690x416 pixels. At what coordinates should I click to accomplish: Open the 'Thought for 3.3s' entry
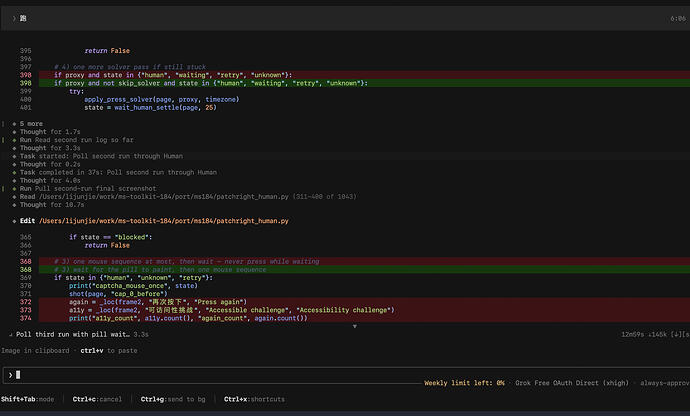50,148
